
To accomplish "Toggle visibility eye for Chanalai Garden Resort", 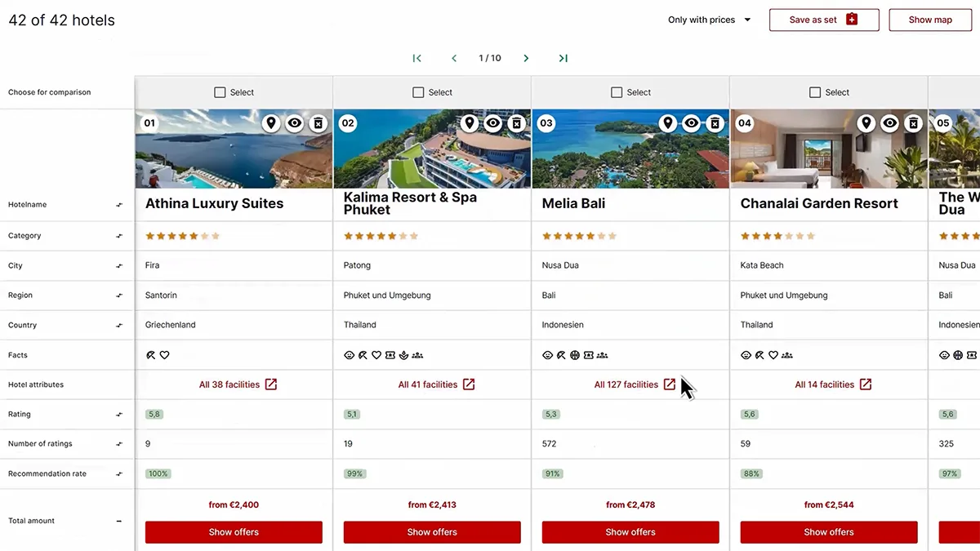I will tap(890, 123).
